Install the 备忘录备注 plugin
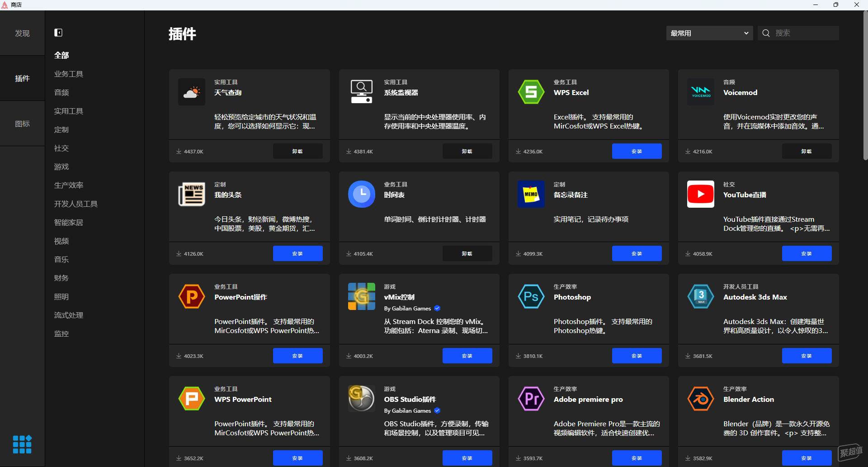This screenshot has height=467, width=868. (637, 253)
